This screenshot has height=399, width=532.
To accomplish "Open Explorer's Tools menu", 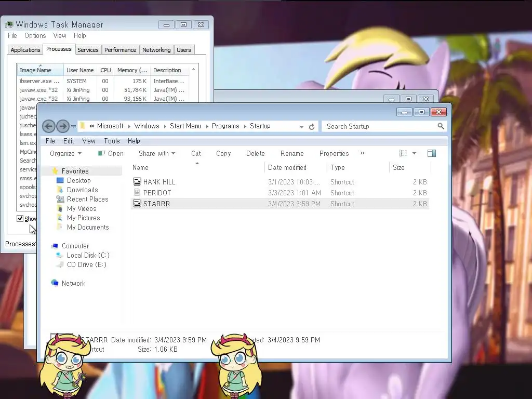I will (x=112, y=141).
